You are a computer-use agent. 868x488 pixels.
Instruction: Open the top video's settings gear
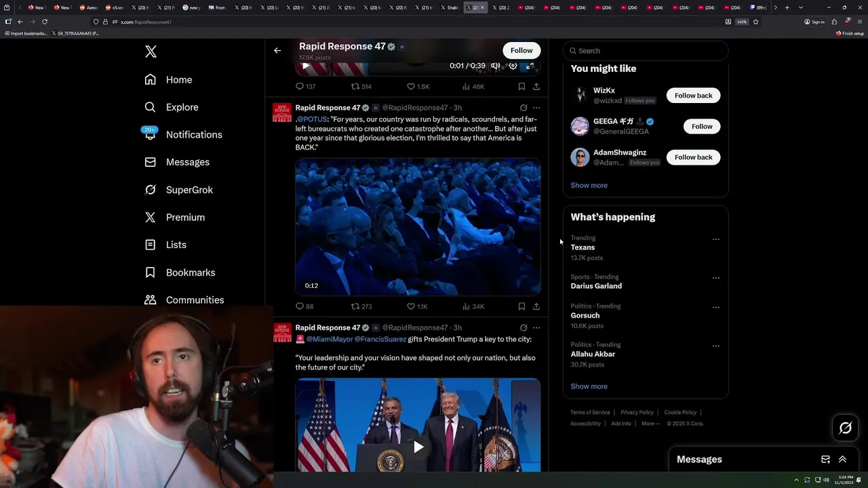pos(513,66)
